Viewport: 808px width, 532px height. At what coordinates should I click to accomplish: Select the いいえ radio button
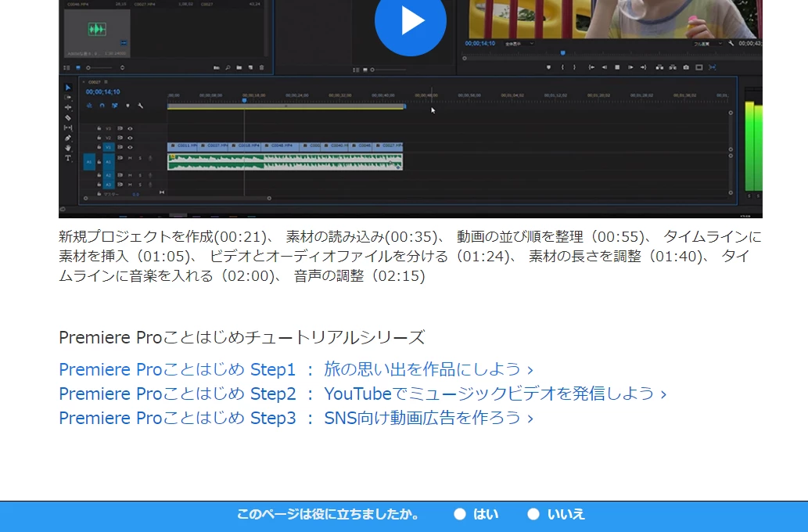click(533, 515)
